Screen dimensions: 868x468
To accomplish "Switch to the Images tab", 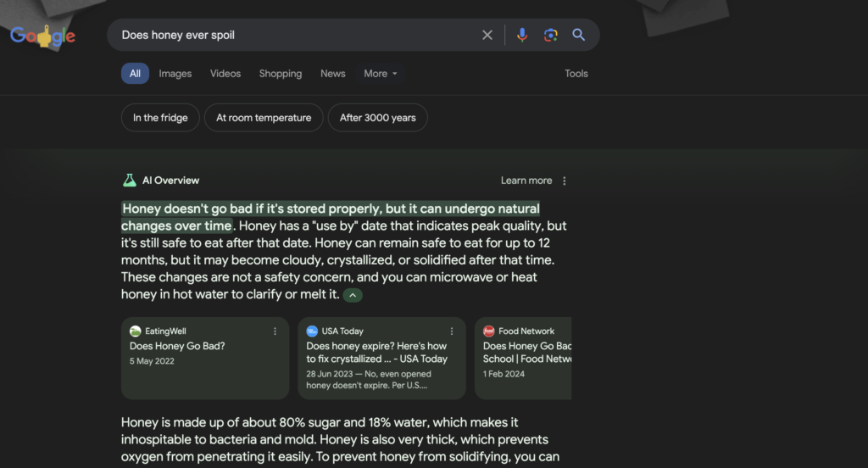I will coord(175,74).
